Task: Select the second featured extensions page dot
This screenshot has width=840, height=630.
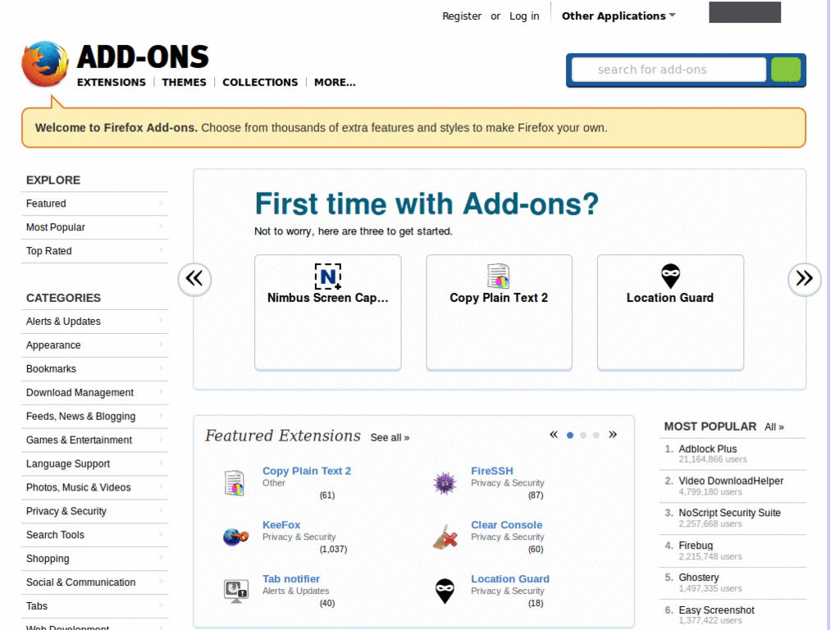Action: pos(583,436)
